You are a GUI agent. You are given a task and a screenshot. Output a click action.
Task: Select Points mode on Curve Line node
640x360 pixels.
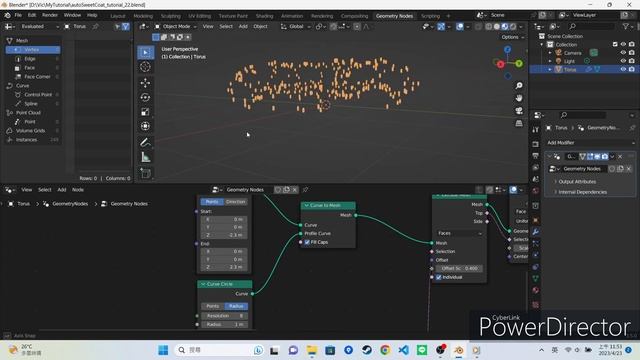(x=211, y=202)
